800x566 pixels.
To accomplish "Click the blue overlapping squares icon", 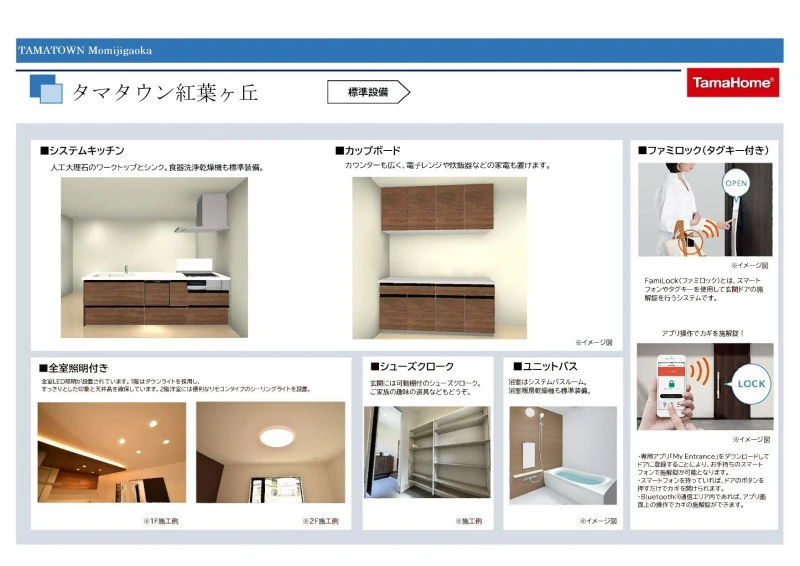I will (x=47, y=89).
